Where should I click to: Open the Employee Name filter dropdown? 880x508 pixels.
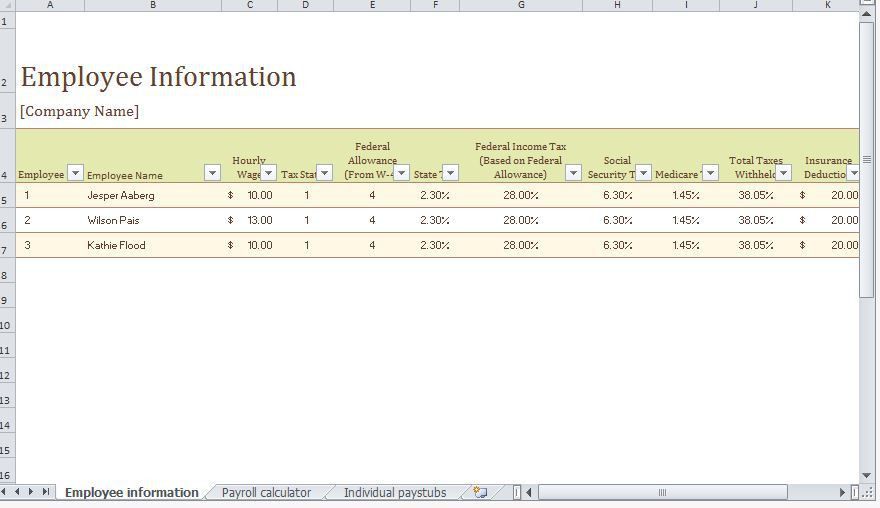coord(212,173)
